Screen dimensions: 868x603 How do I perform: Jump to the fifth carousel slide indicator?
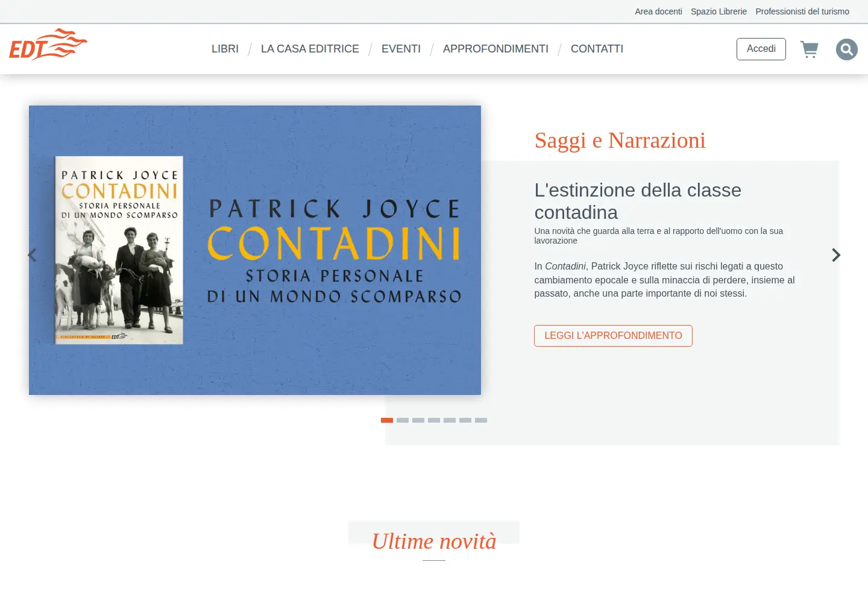pyautogui.click(x=450, y=420)
